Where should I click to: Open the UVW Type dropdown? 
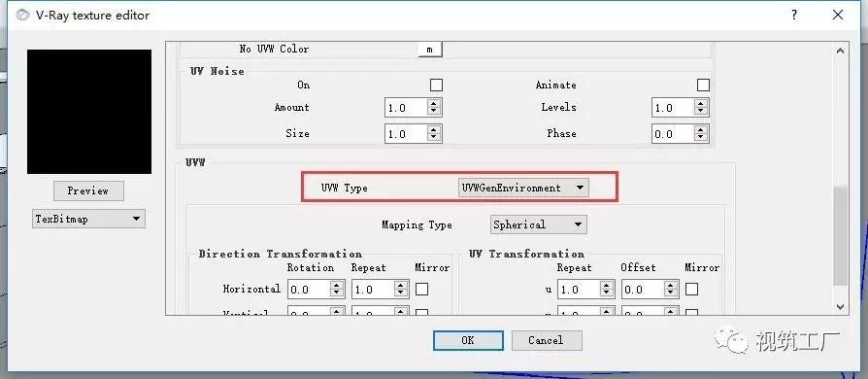click(523, 188)
